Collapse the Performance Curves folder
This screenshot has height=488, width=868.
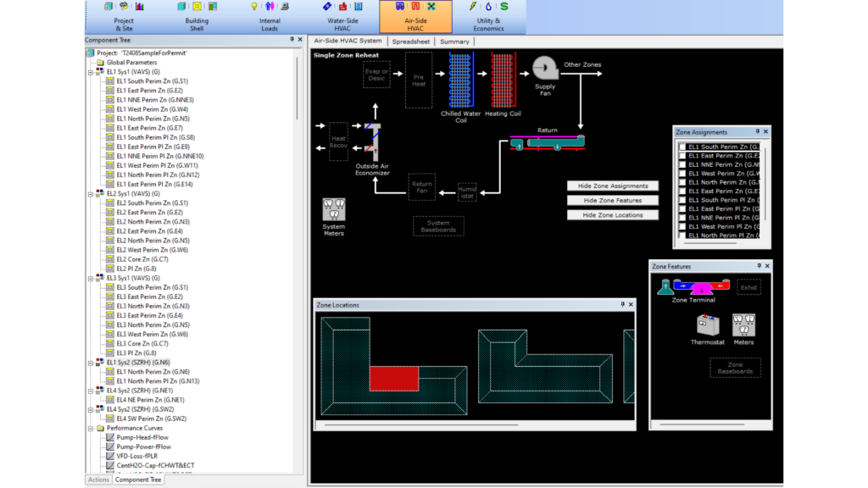pyautogui.click(x=90, y=428)
